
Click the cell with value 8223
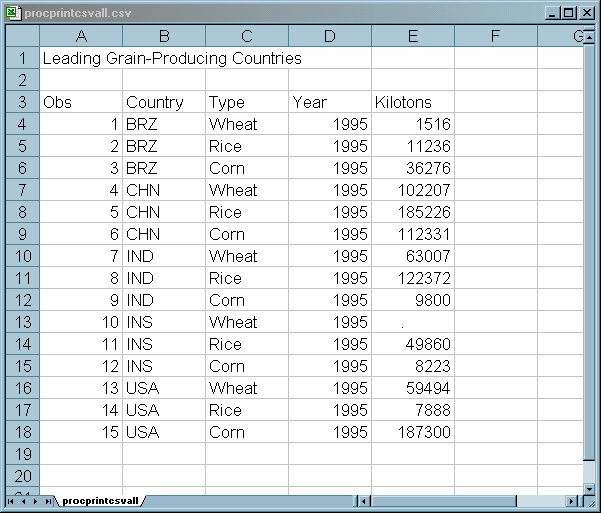pos(413,366)
